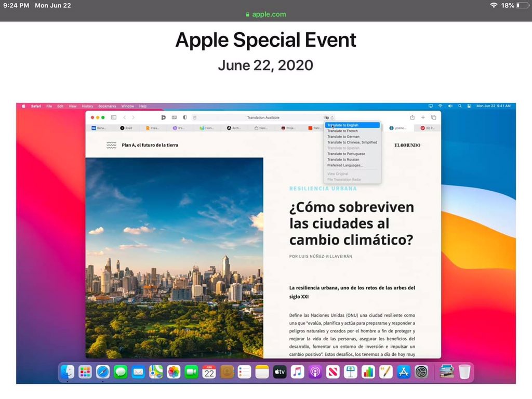
Task: Open the View menu
Action: pos(73,106)
